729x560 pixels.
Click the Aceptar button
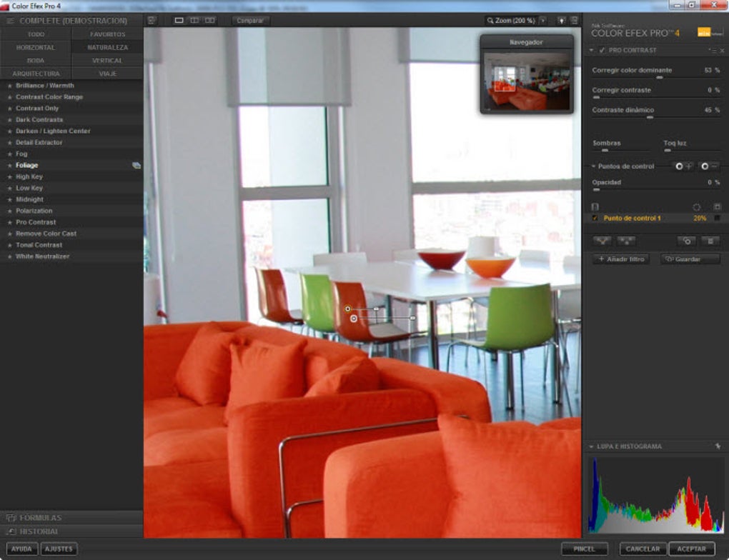click(x=691, y=549)
